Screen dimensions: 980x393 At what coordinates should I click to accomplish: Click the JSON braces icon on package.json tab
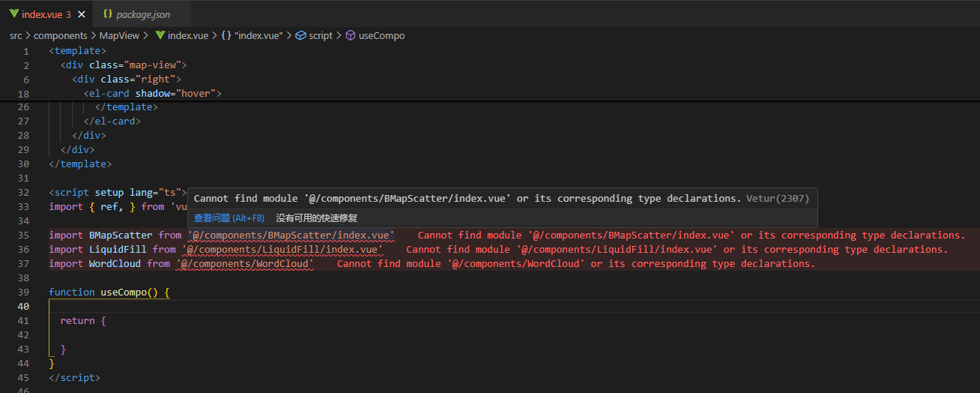(107, 14)
